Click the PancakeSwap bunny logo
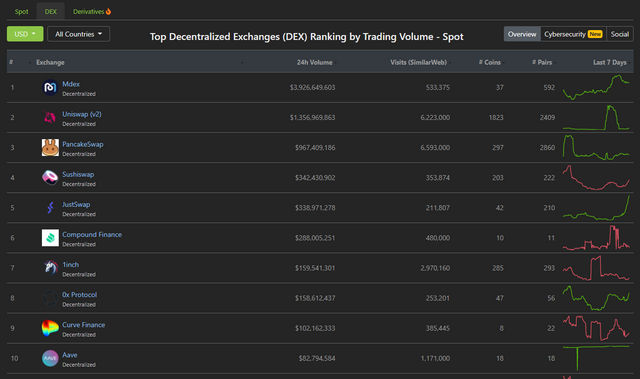 (50, 148)
